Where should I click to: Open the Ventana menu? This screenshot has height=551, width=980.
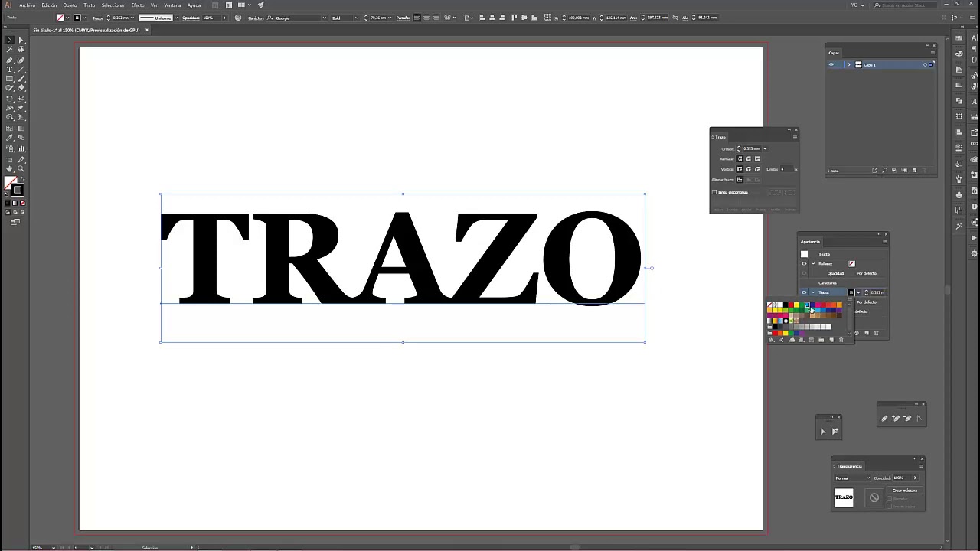point(172,5)
